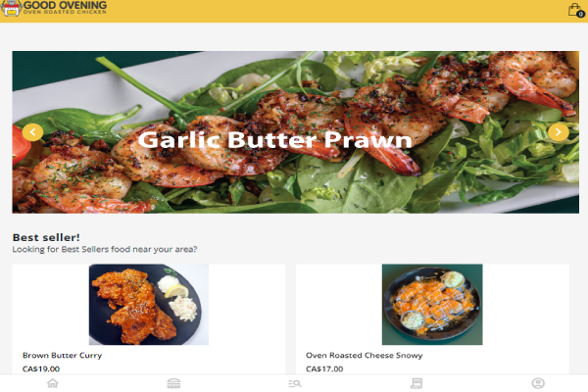Screen dimensions: 588x392
Task: Show the previous carousel slide
Action: pos(32,132)
